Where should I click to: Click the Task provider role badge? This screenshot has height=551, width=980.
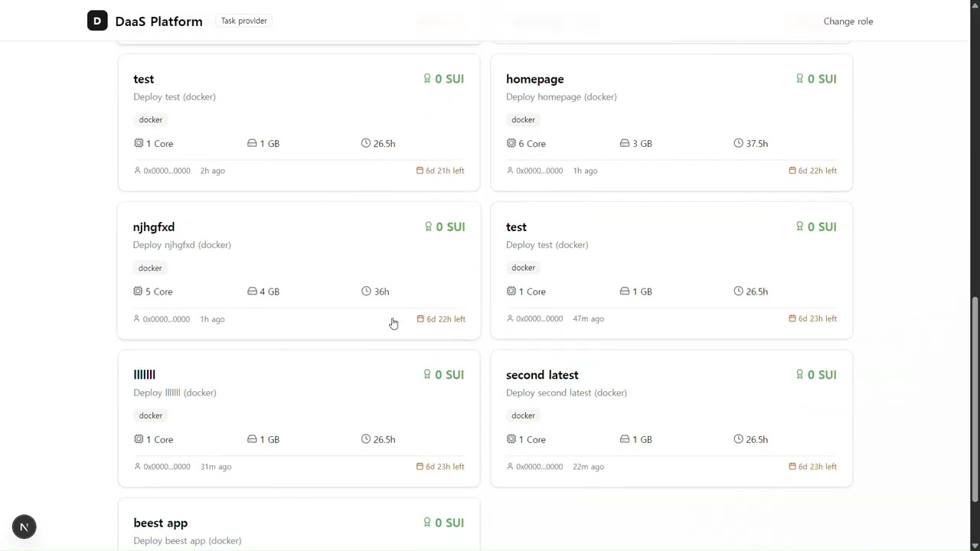243,21
